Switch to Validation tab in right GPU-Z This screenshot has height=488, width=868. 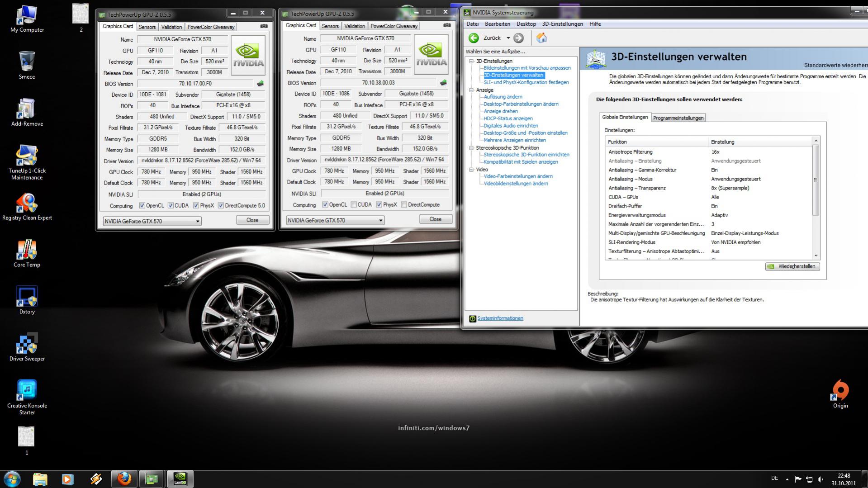point(355,26)
